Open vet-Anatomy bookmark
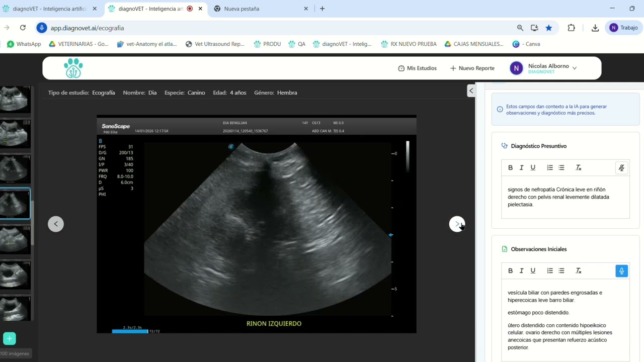The width and height of the screenshot is (644, 362). [x=146, y=44]
